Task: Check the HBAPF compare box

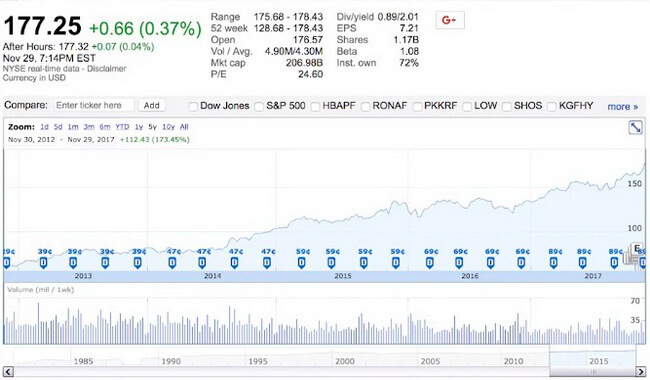Action: 315,106
